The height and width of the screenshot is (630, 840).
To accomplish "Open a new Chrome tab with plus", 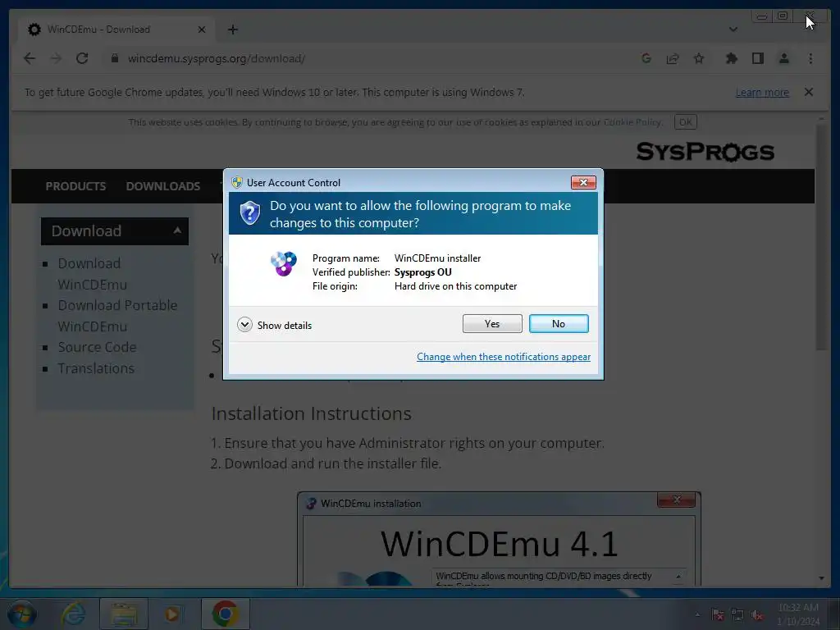I will click(x=232, y=30).
